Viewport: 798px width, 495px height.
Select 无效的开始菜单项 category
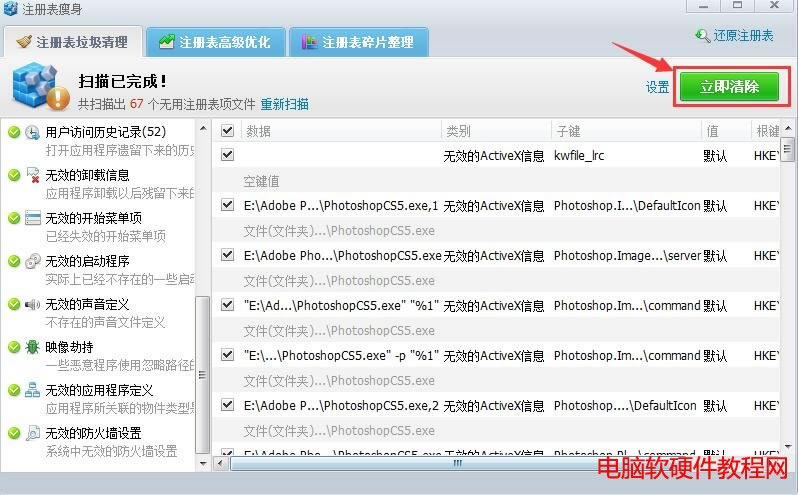click(x=93, y=218)
